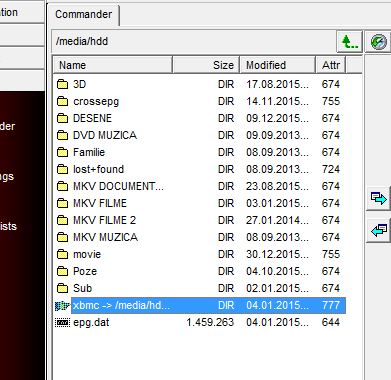Screen dimensions: 391x380
Task: Select the epg.dat file icon
Action: 62,322
